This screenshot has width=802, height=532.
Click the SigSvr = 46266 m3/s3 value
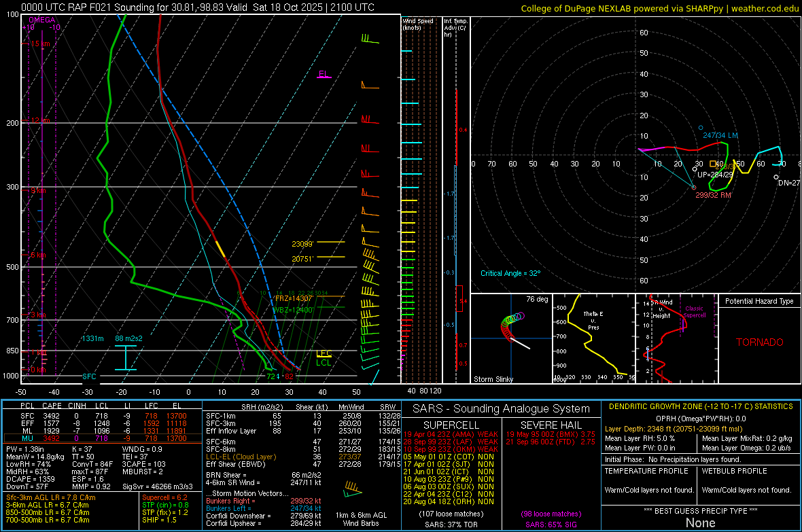(x=158, y=487)
